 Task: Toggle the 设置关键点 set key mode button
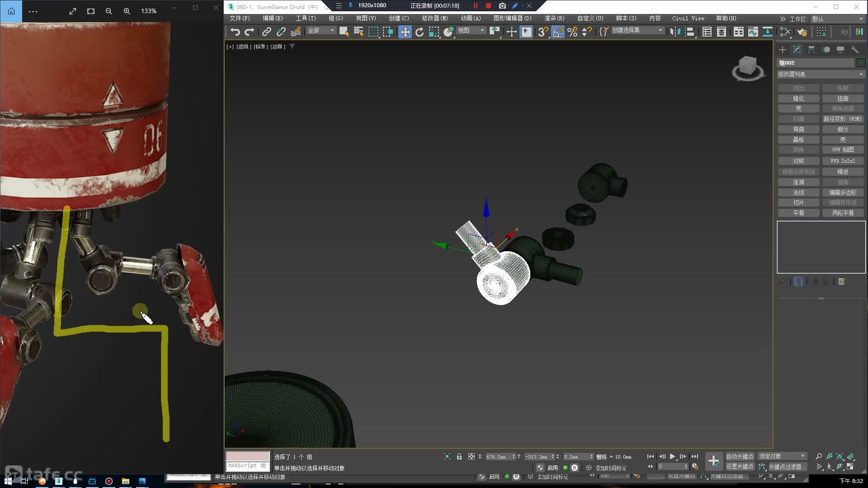[x=740, y=467]
